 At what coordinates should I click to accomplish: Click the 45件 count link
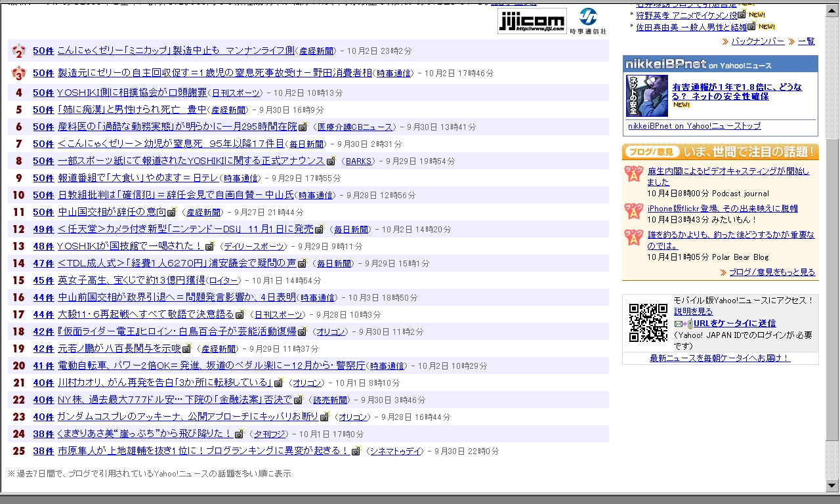pos(43,280)
